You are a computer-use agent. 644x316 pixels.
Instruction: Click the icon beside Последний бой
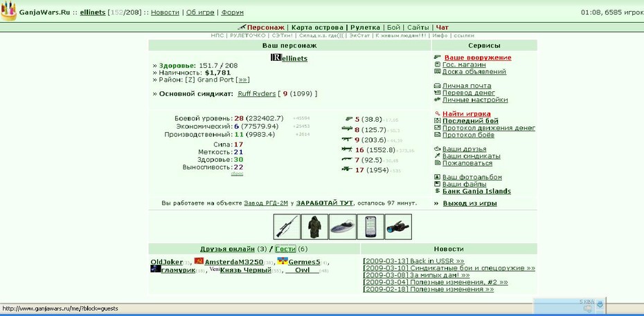click(x=438, y=121)
